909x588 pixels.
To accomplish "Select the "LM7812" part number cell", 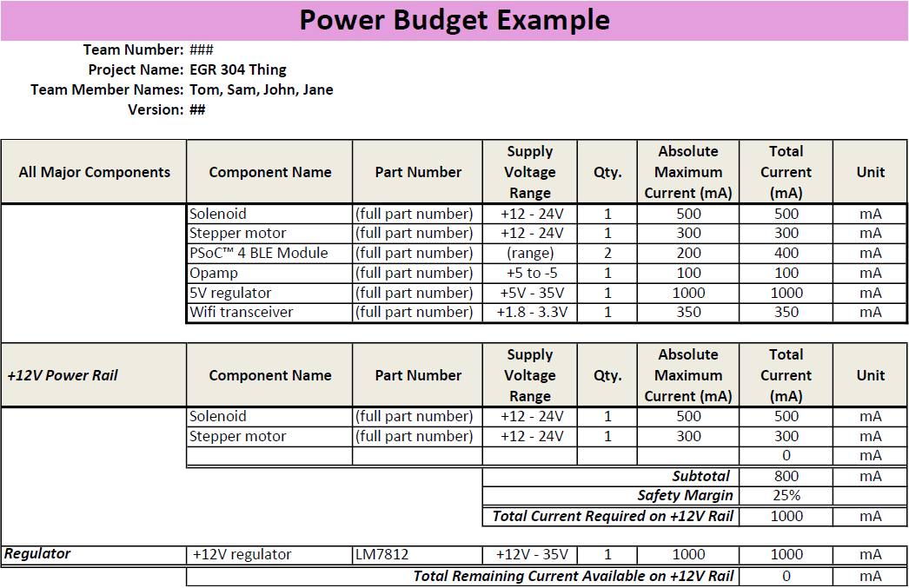I will (382, 554).
